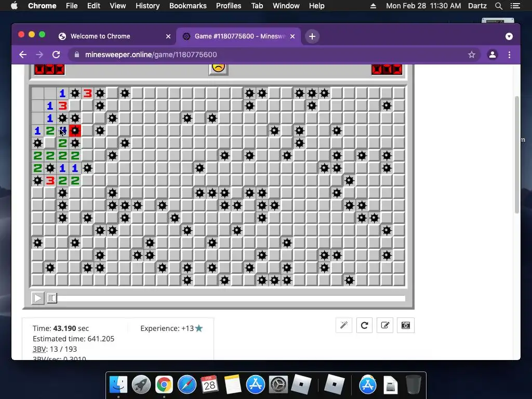The width and height of the screenshot is (532, 399).
Task: Click the disk image file icon in the dock
Action: pos(391,385)
